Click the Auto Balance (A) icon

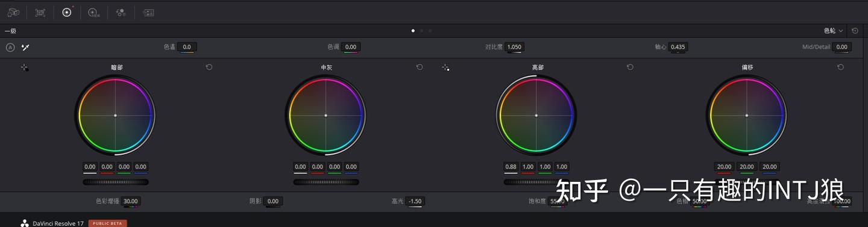tap(10, 48)
